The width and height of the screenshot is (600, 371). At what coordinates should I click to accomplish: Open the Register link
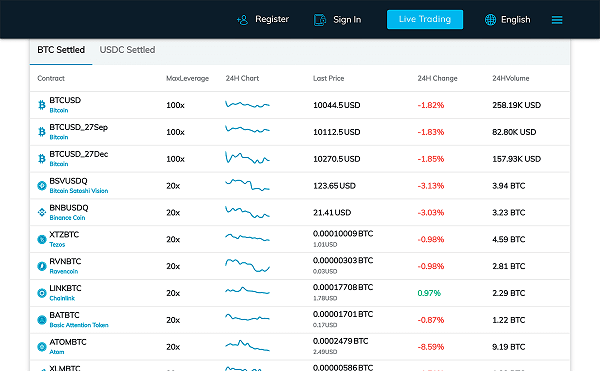[x=272, y=19]
